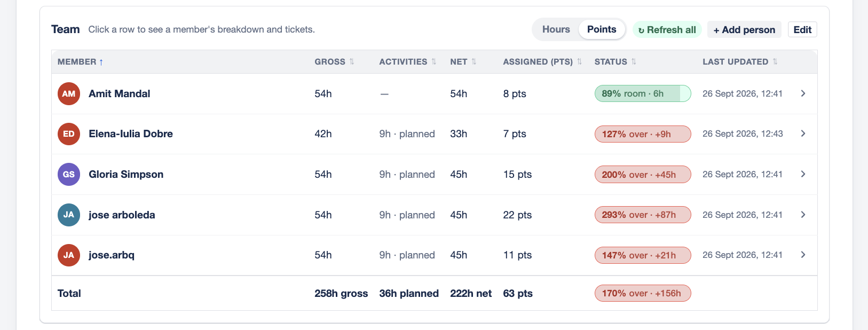Viewport: 868px width, 330px height.
Task: Sort by Activities column sort icon
Action: click(434, 62)
